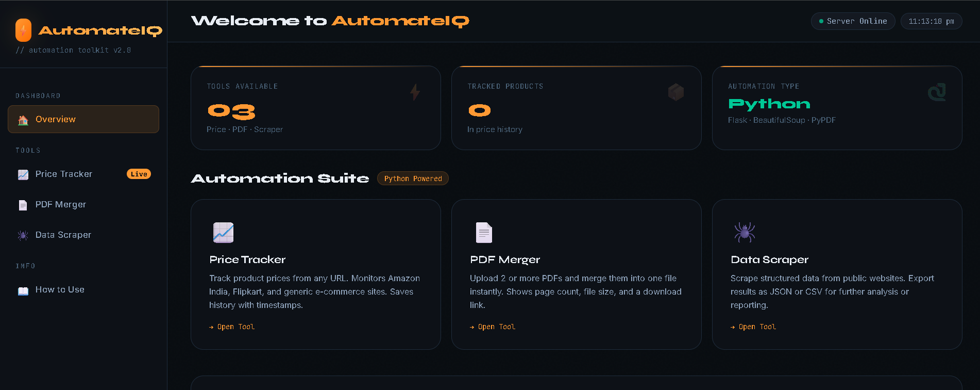Screen dimensions: 980x390
Task: Open the Price Tracker tool via Open Tool link
Action: point(231,327)
